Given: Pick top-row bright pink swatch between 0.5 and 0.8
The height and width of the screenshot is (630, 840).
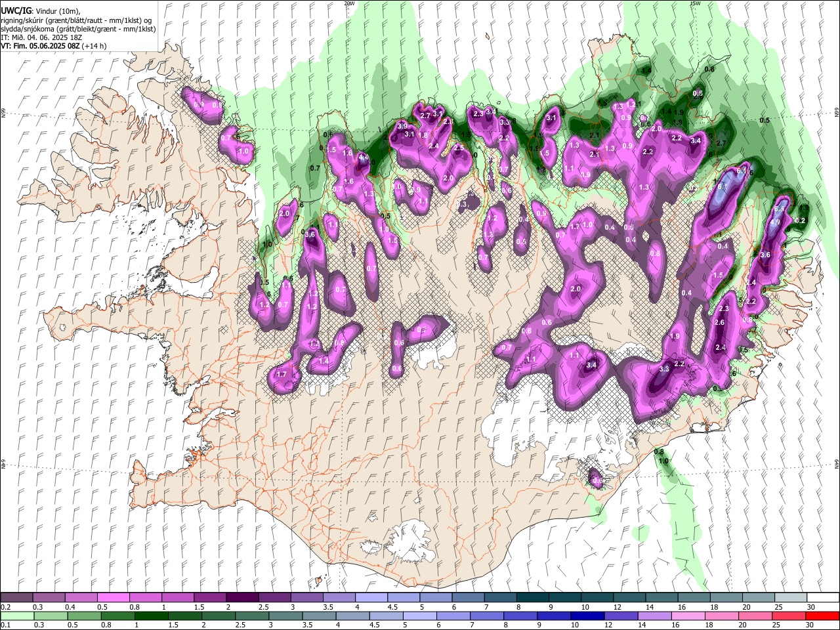Looking at the screenshot, I should (113, 598).
